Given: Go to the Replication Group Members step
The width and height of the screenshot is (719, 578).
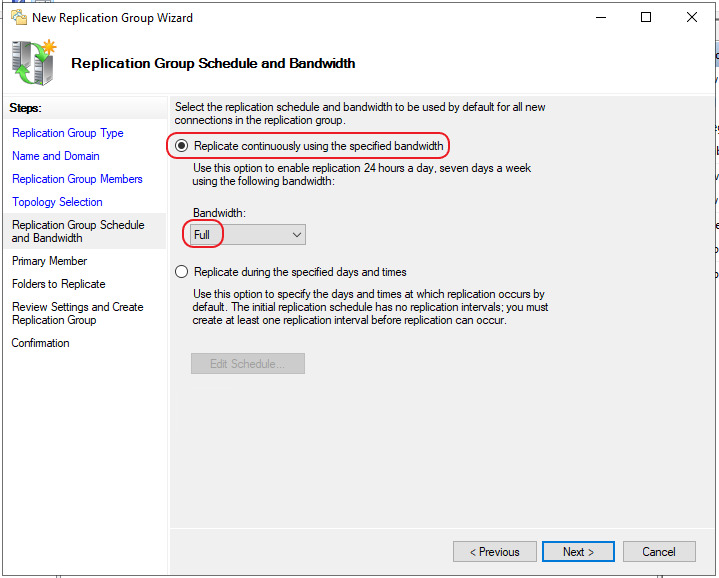Looking at the screenshot, I should click(x=77, y=179).
